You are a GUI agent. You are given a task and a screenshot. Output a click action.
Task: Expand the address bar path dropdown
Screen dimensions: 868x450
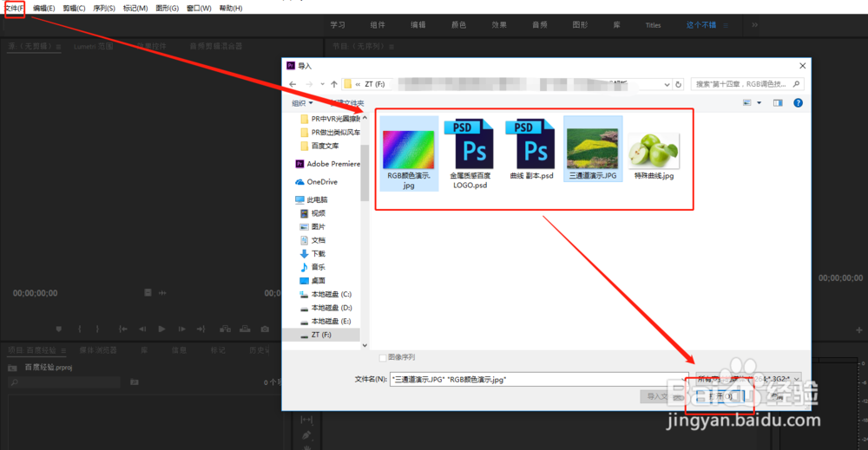tap(667, 85)
